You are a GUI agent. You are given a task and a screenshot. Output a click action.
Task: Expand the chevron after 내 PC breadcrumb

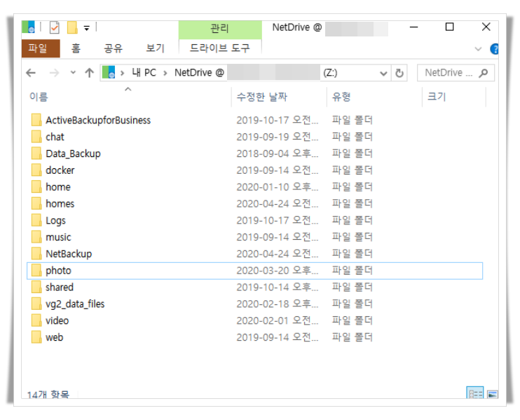point(165,73)
